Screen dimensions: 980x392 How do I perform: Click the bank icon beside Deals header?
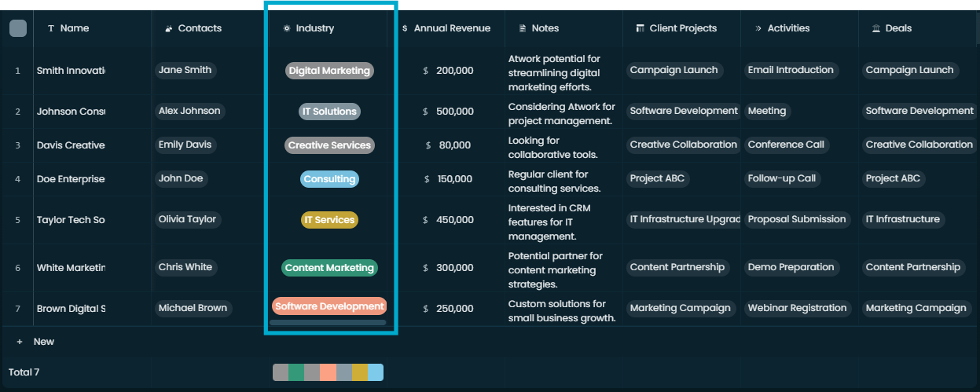pyautogui.click(x=876, y=28)
